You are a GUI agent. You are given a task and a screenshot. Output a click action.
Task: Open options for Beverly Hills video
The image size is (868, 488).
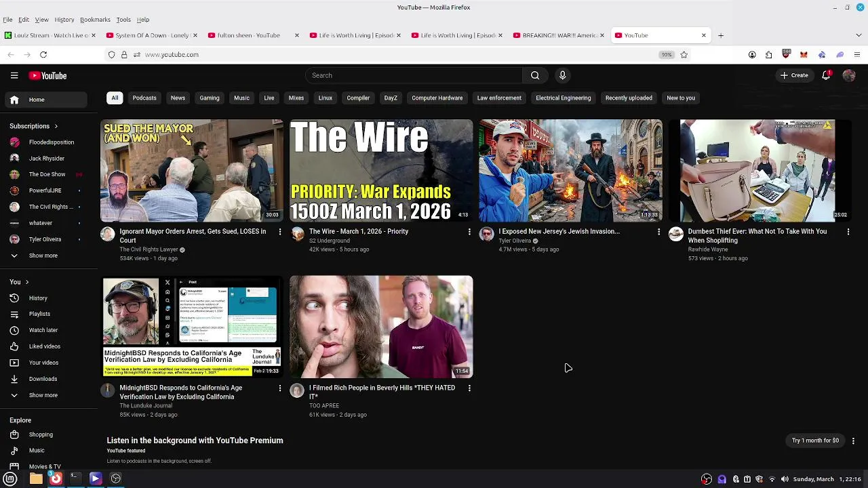pos(469,388)
